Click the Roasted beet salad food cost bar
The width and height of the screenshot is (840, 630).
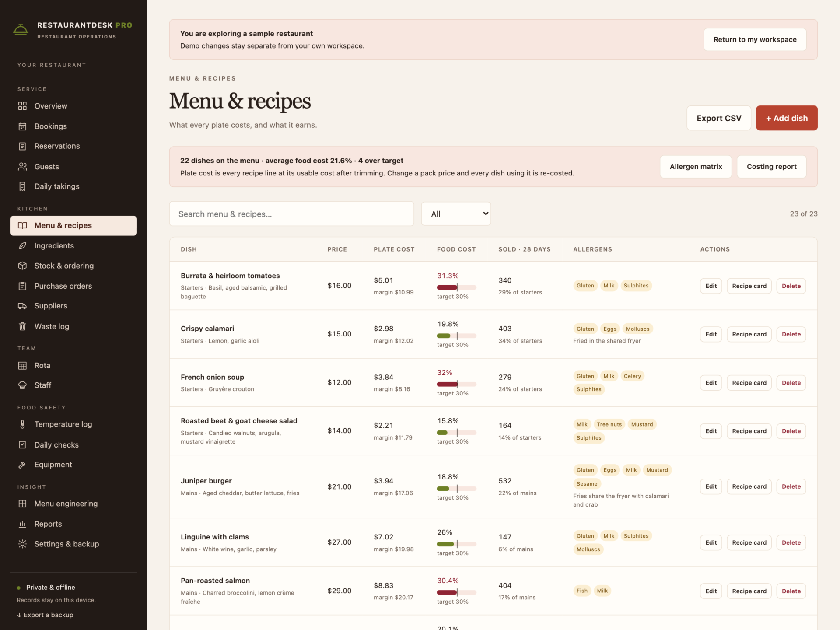pos(456,433)
